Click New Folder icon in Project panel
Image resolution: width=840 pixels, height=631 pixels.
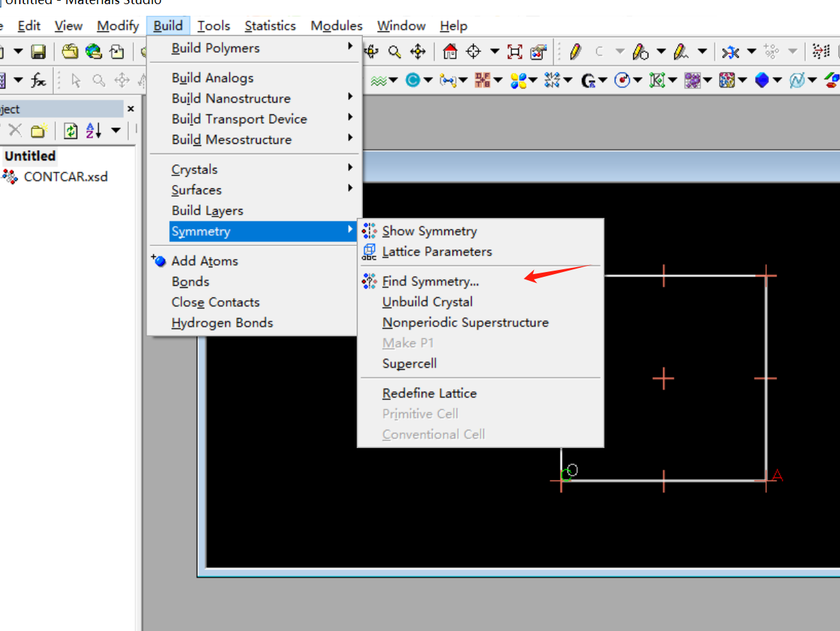pos(38,130)
